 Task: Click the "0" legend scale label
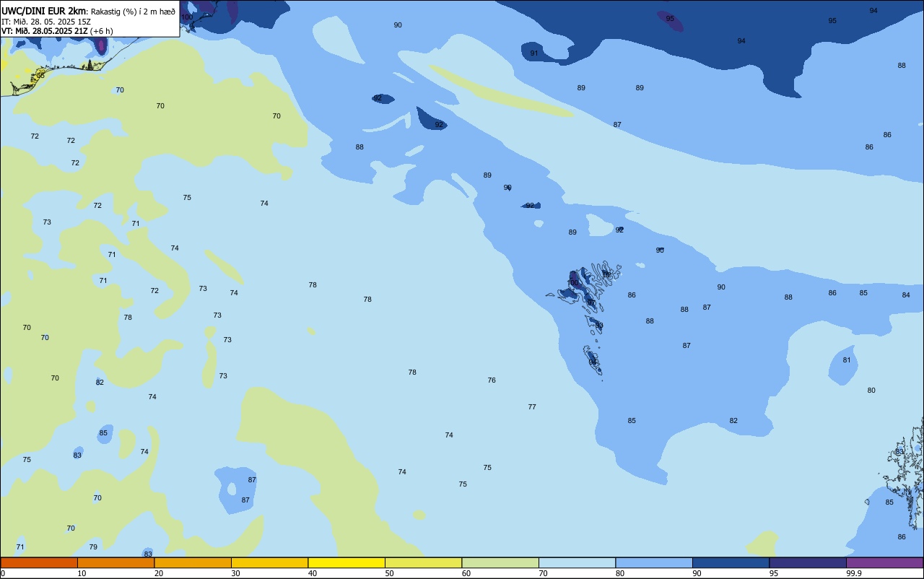3,573
